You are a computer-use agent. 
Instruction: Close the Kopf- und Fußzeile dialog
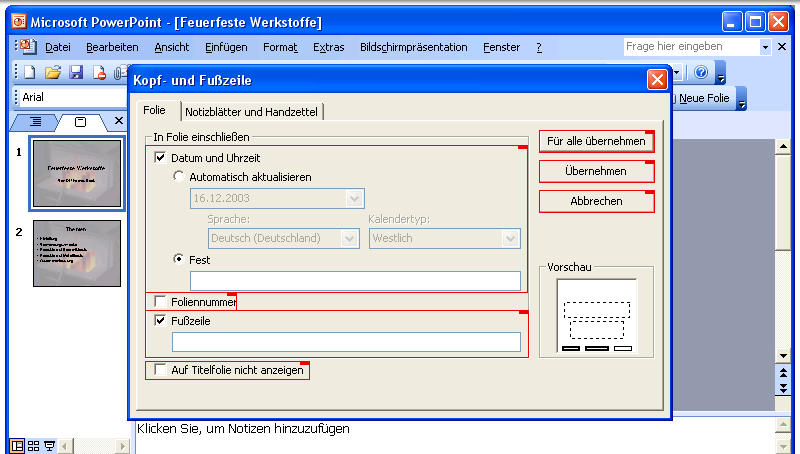tap(657, 80)
